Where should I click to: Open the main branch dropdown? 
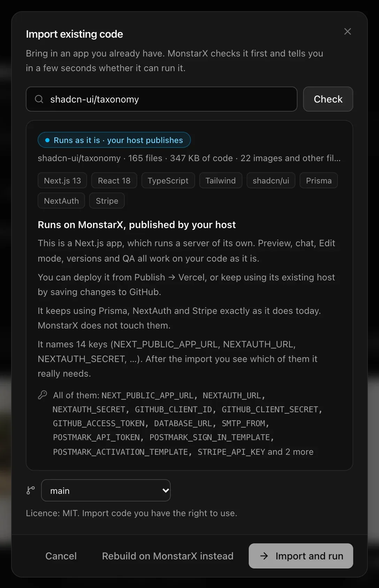coord(106,490)
